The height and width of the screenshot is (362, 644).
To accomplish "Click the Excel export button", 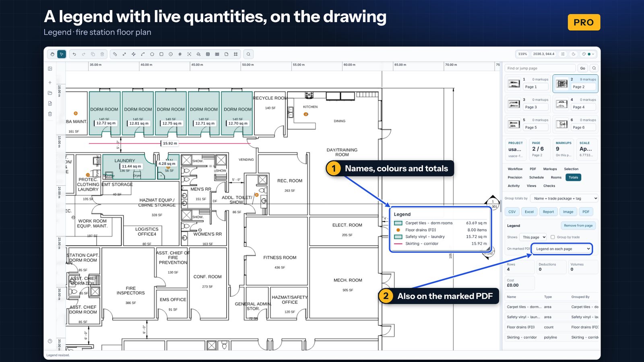I will [529, 212].
